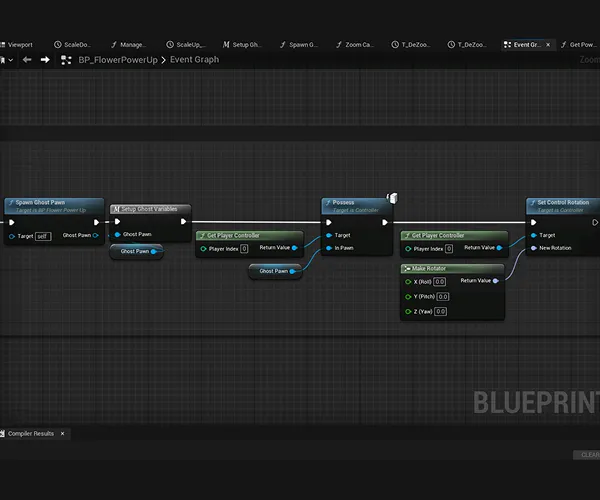Click the Z (Yaw) value field on Make Rotator
This screenshot has width=600, height=500.
pyautogui.click(x=440, y=311)
